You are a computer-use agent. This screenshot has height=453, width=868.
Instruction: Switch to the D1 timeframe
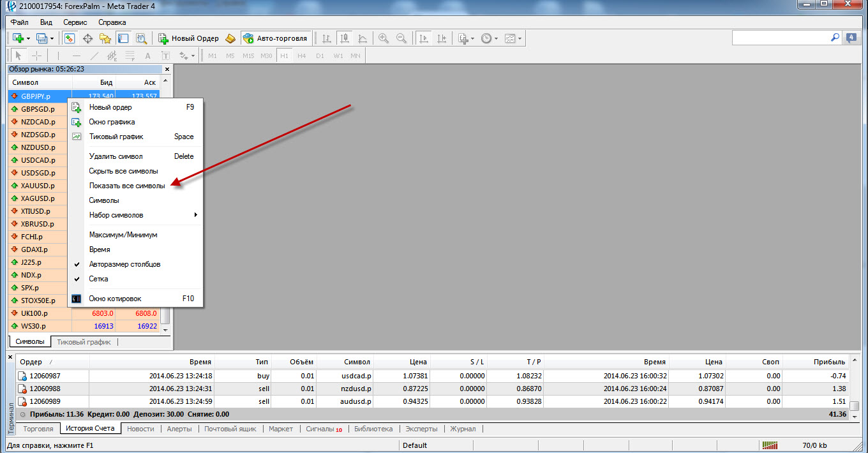320,56
